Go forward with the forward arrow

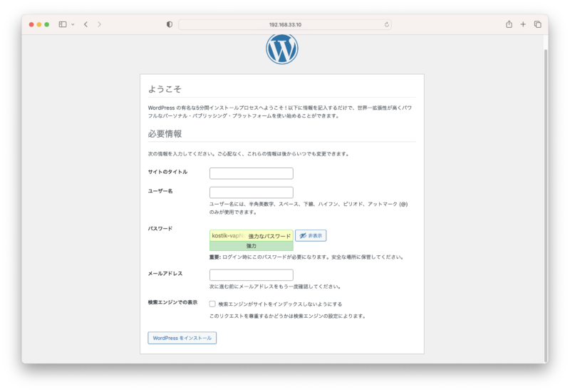coord(99,24)
